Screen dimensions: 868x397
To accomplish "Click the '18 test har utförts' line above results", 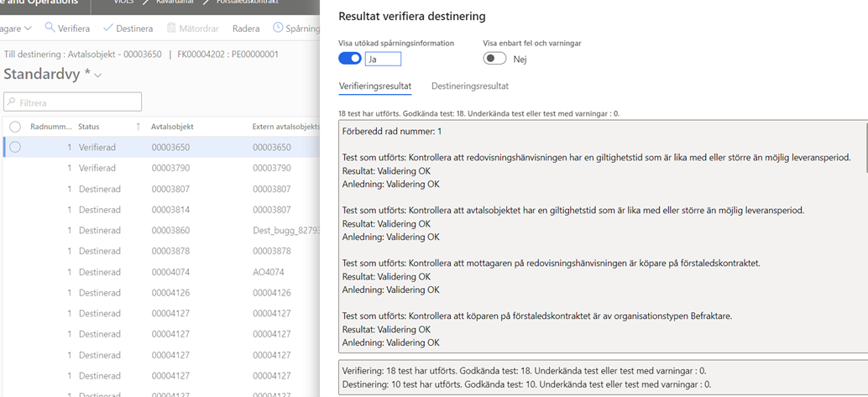I will 478,113.
